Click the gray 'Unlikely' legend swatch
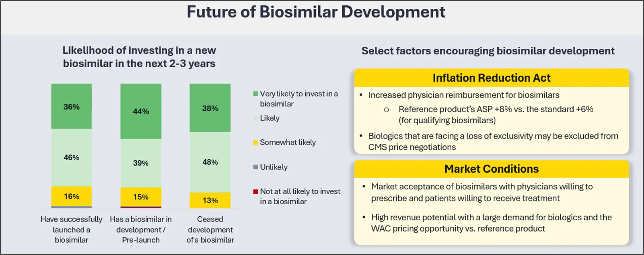The image size is (644, 255). click(255, 167)
